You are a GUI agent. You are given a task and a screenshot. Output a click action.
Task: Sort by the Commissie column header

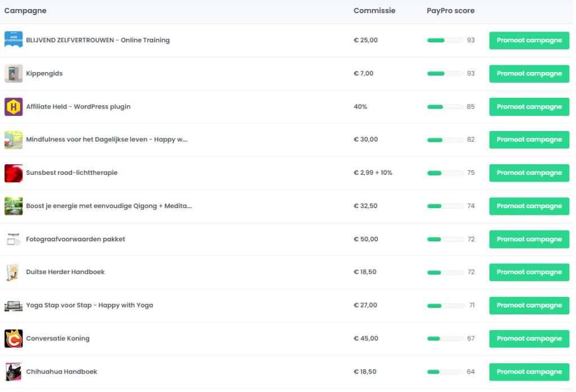pos(374,11)
